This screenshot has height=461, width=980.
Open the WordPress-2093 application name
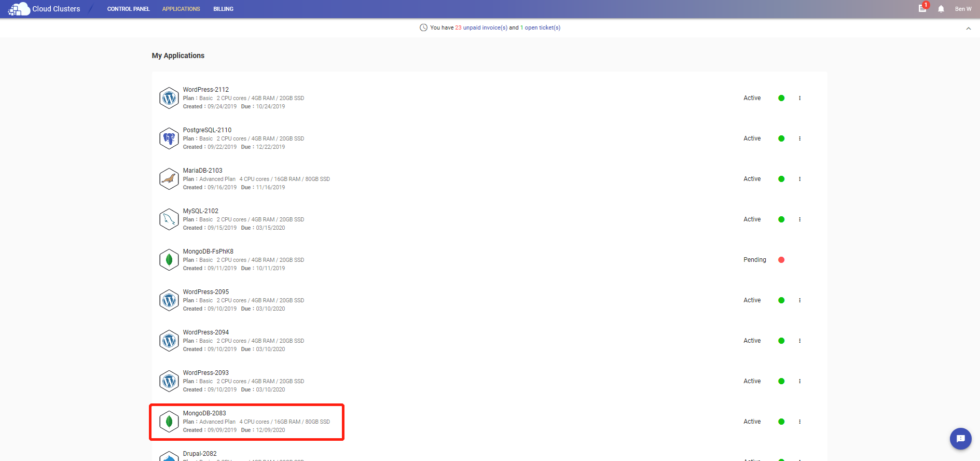(205, 373)
